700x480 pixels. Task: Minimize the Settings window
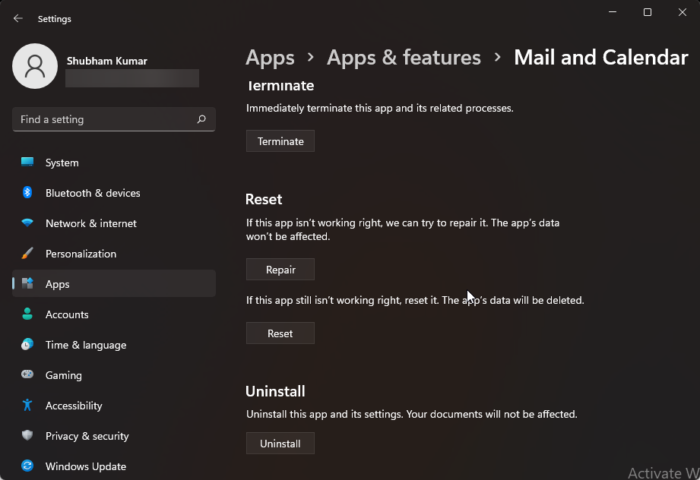(x=612, y=12)
